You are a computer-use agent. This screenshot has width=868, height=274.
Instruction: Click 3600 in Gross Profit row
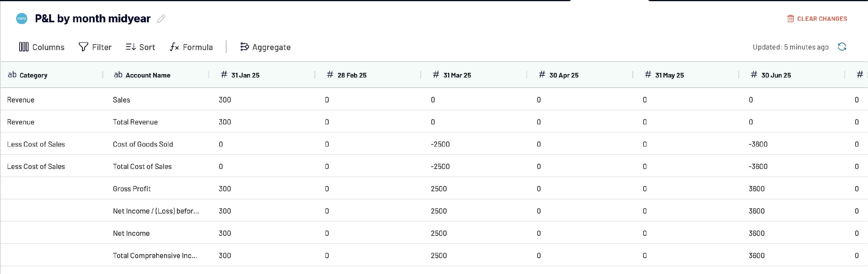[x=757, y=189]
